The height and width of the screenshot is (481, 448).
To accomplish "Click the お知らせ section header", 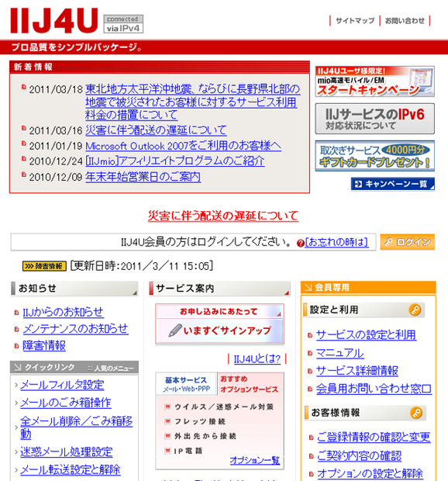I will tap(74, 289).
